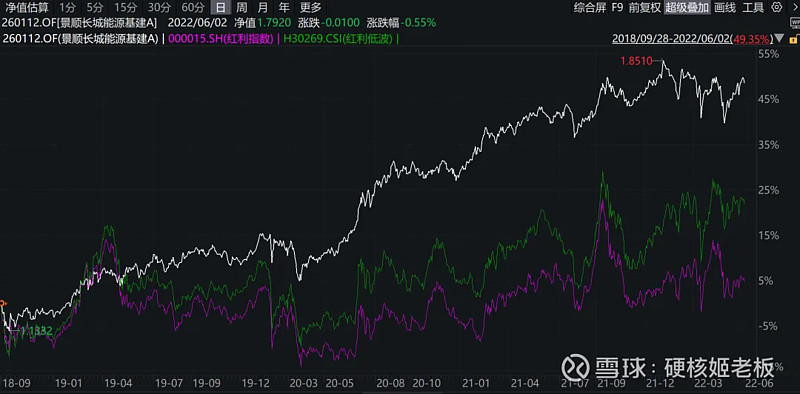Select the 周 weekly period tab
Screen dimensions: 800x394
[x=241, y=7]
